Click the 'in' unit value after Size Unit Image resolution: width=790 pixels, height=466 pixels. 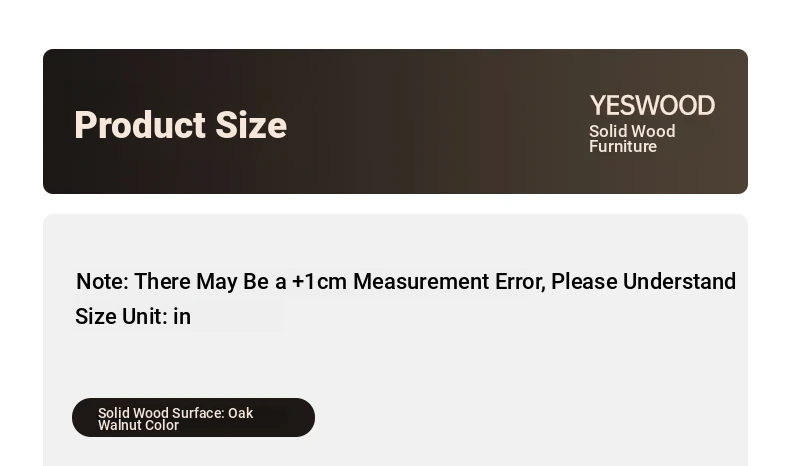click(182, 316)
